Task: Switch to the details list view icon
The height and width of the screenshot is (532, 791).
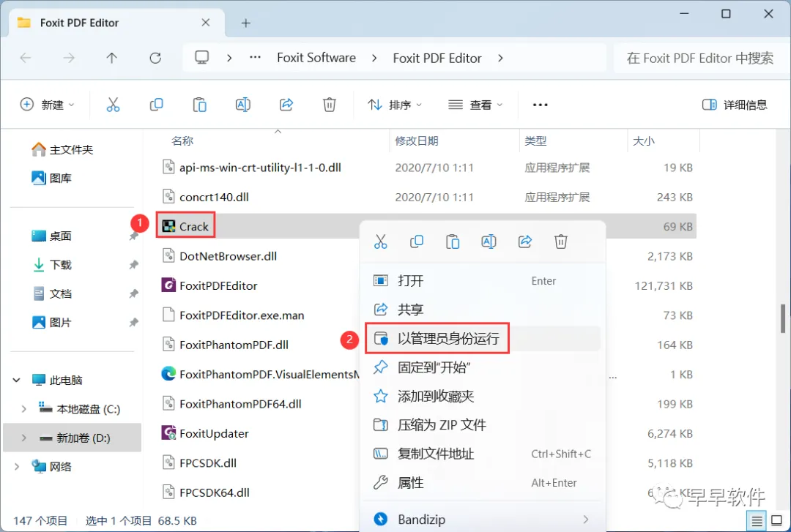Action: click(757, 520)
